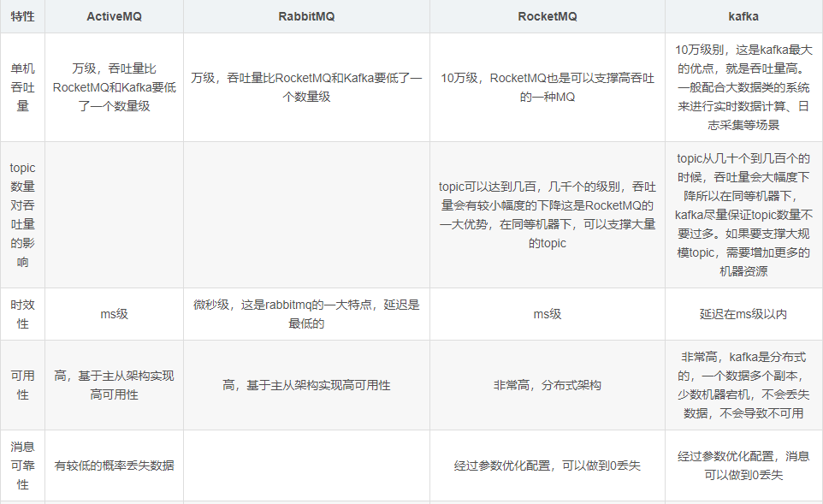Click kafka cell starting '10万级别，这是kafka最大'
This screenshot has height=504, width=823.
tap(743, 87)
